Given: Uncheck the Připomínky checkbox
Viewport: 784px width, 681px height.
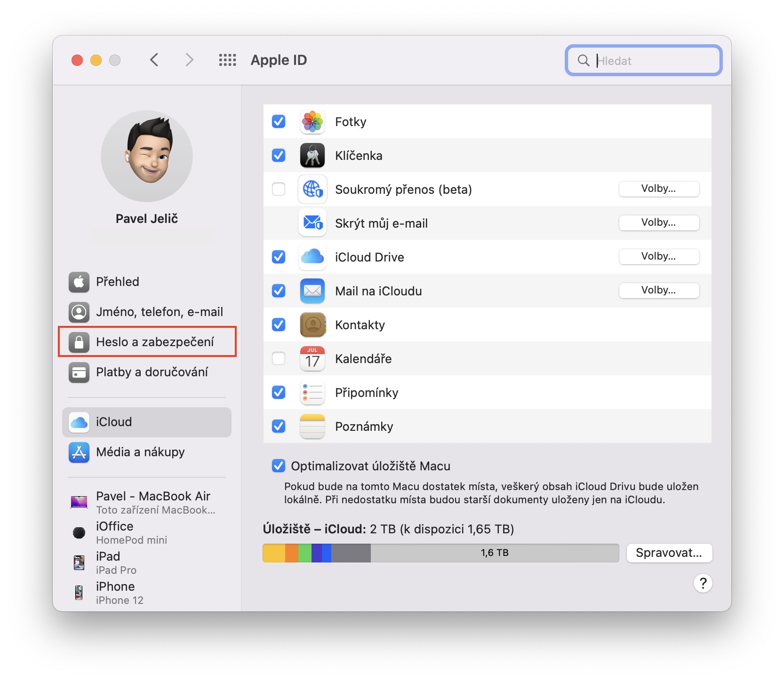Looking at the screenshot, I should coord(279,393).
